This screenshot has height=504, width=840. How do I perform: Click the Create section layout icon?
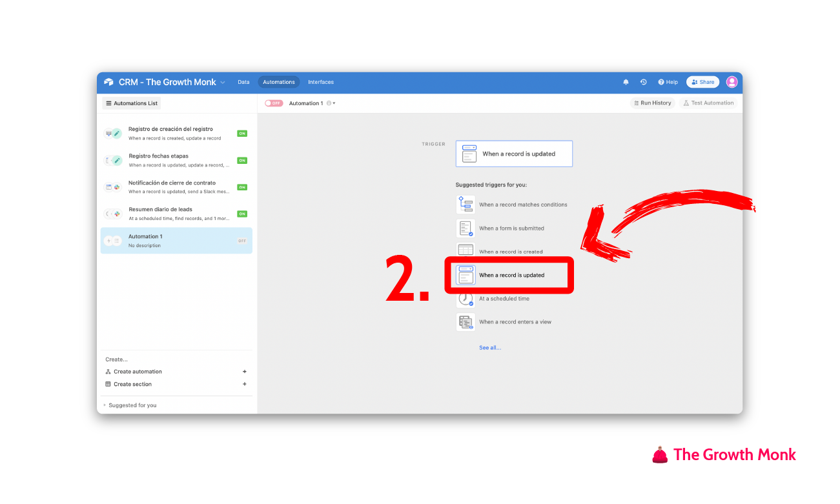(108, 384)
